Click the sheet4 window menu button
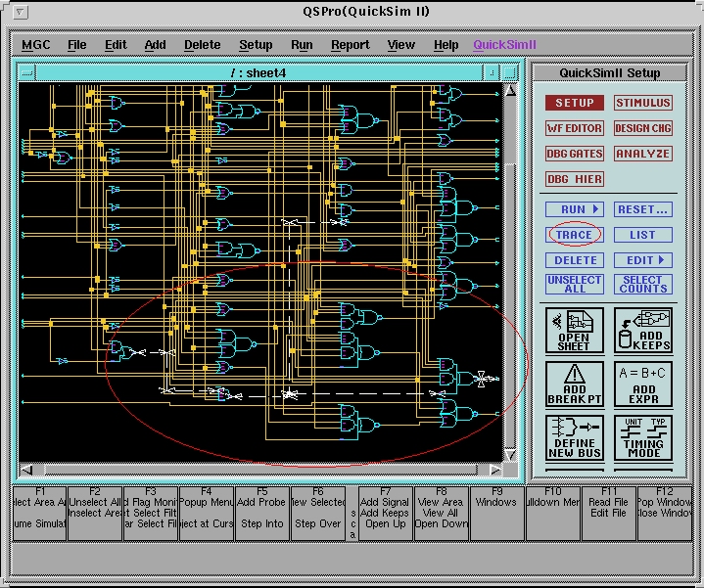The height and width of the screenshot is (588, 704). tap(26, 73)
